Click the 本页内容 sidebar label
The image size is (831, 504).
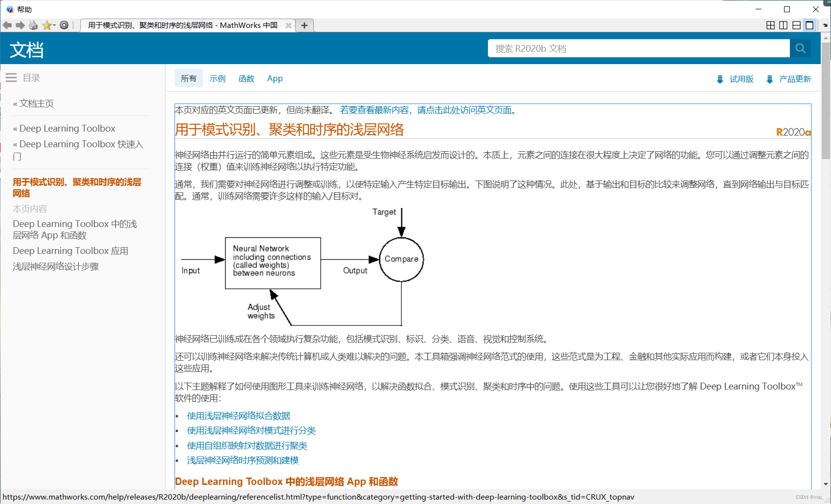click(x=30, y=209)
